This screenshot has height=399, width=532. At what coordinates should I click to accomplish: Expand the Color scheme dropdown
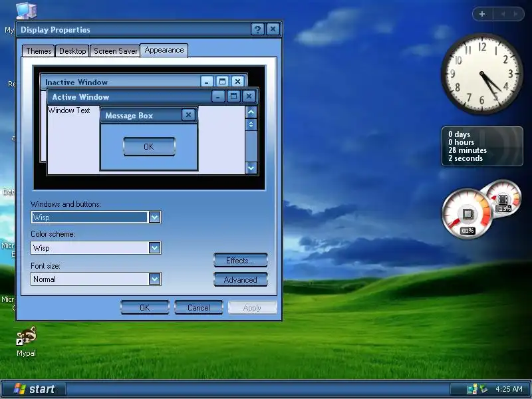tap(154, 247)
